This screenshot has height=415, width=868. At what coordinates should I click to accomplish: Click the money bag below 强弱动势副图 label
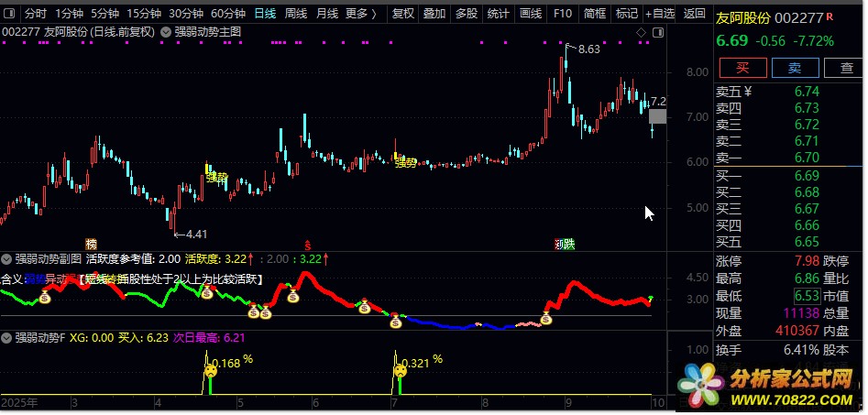click(x=45, y=298)
